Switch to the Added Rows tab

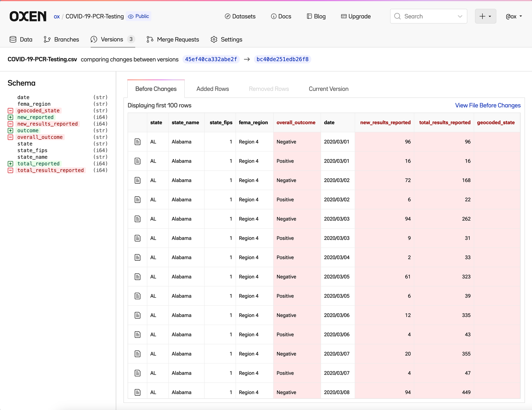coord(213,89)
